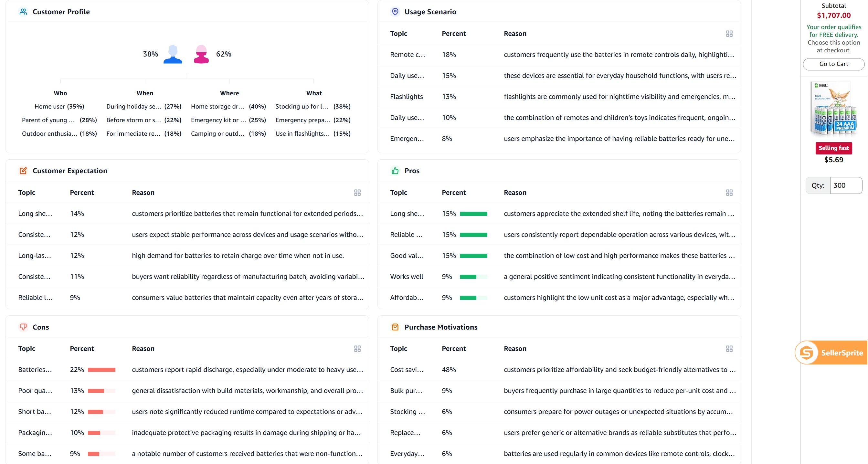This screenshot has height=464, width=868.
Task: Click the Selling fast badge
Action: click(x=834, y=148)
